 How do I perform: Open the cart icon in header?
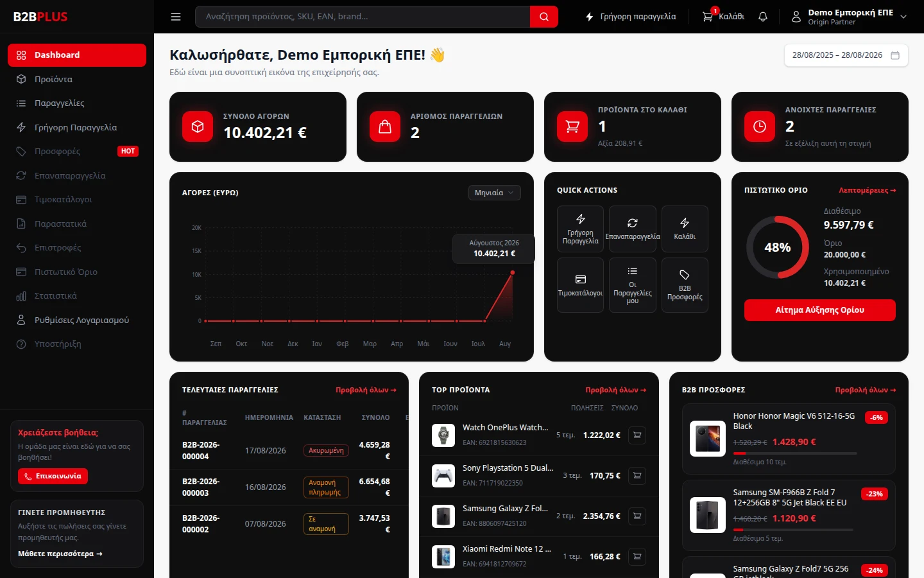click(x=708, y=17)
